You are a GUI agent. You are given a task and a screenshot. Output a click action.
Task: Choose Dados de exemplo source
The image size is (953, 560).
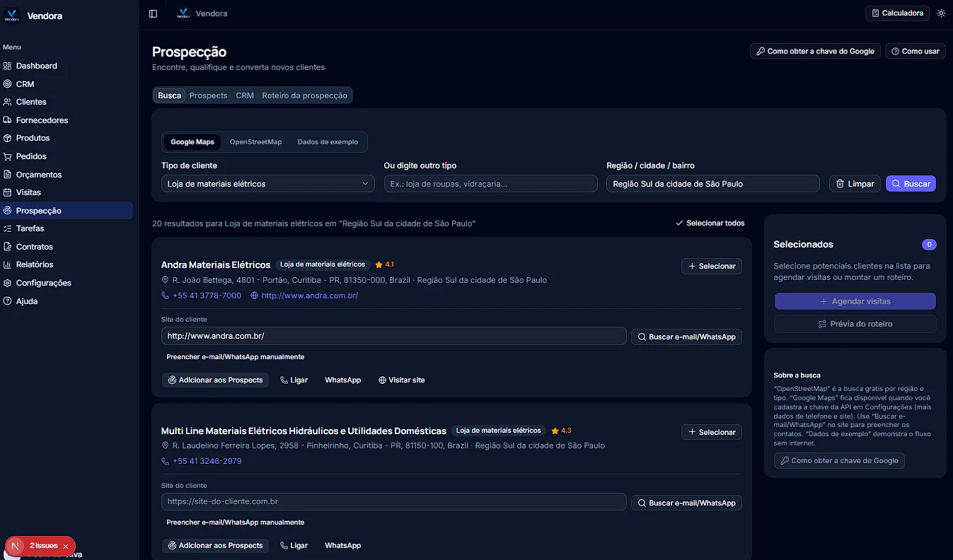point(328,142)
